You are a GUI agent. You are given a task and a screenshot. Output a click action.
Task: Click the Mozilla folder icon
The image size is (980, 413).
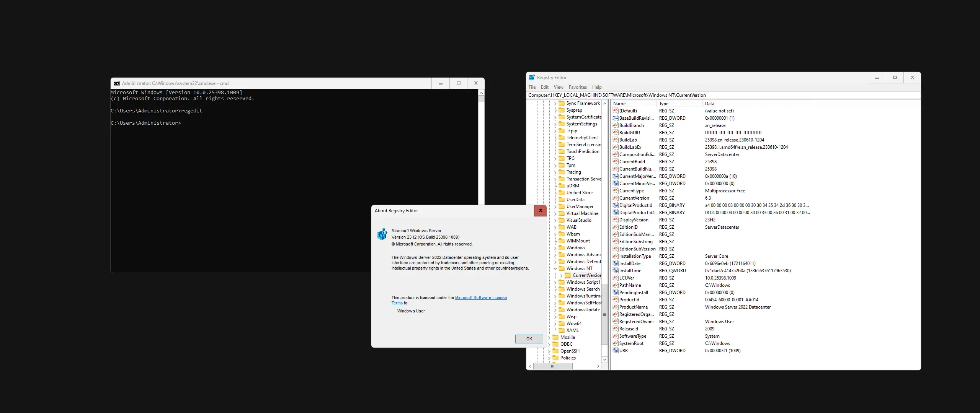pos(555,337)
